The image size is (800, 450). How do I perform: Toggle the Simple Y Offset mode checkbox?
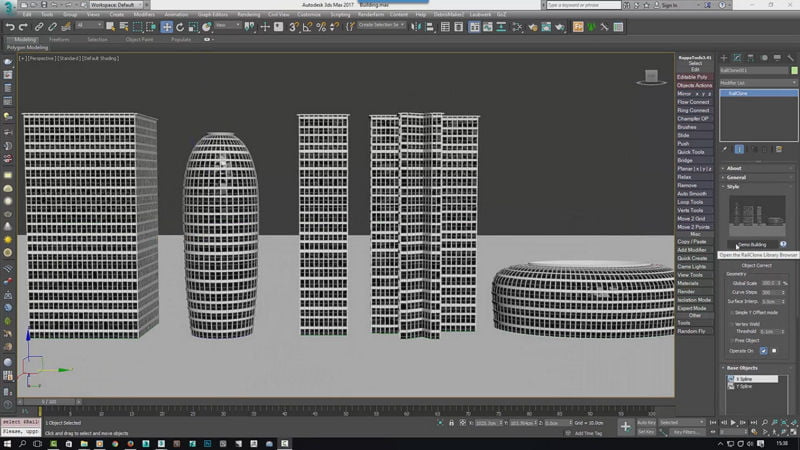pos(730,312)
